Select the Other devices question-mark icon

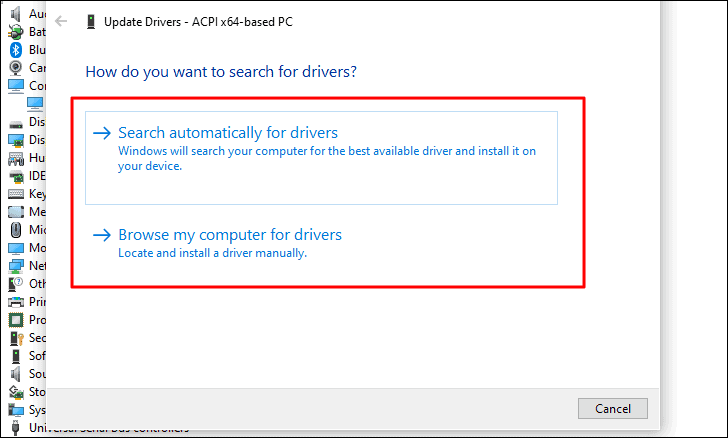tap(15, 284)
